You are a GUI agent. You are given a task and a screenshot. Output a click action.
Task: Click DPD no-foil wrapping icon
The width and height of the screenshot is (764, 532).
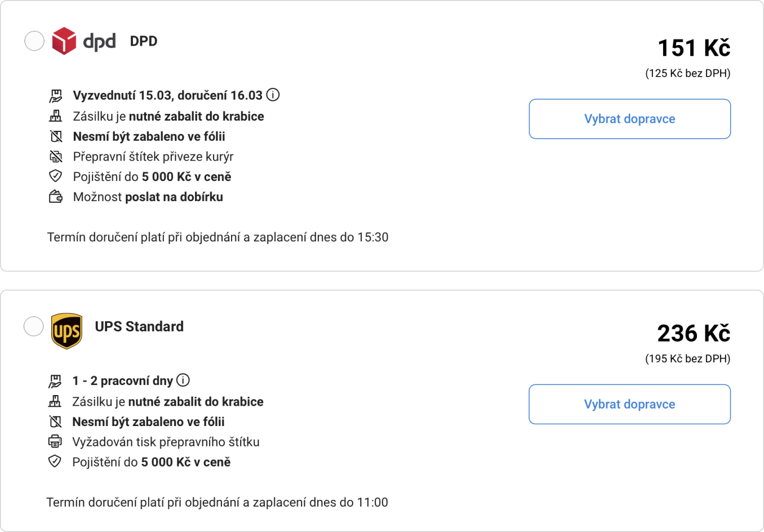pyautogui.click(x=56, y=136)
